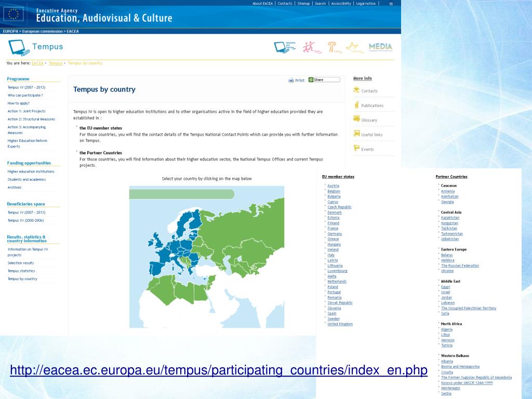Select Czech Republic in EU member states

pos(339,207)
